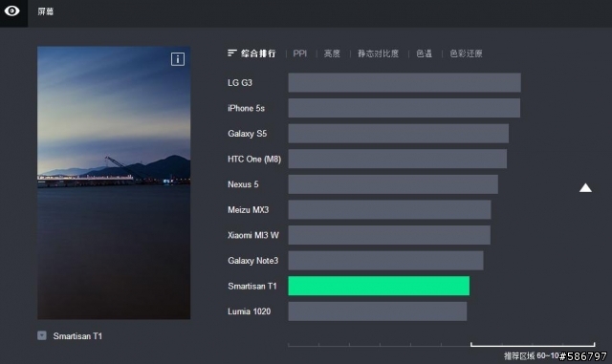Screen dimensions: 612x364
Task: Select the Galaxy S5 label
Action: 247,134
